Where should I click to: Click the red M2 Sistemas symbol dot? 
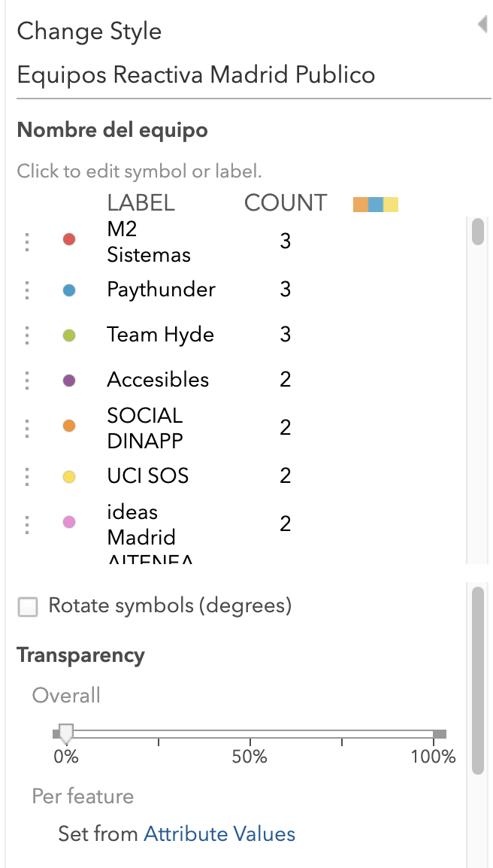point(69,240)
